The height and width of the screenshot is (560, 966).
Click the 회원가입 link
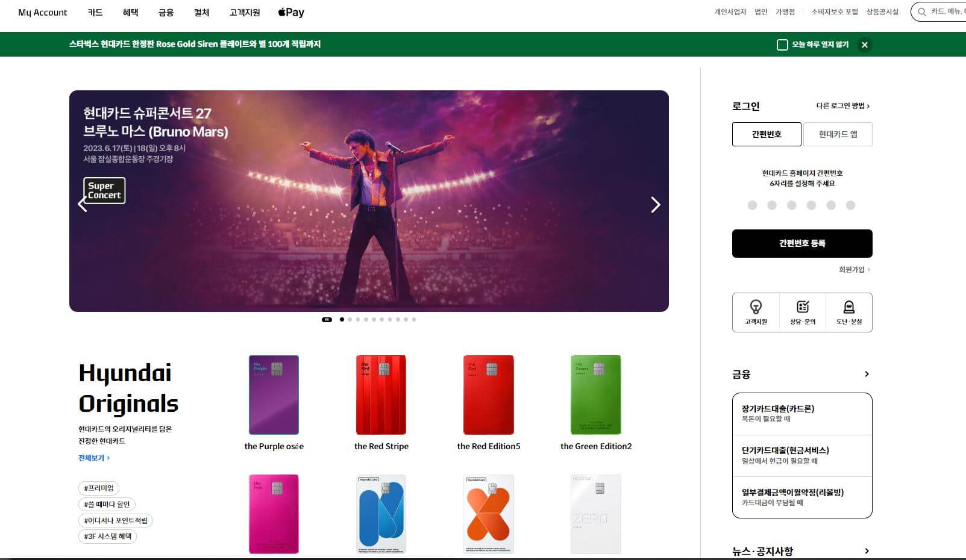point(855,269)
